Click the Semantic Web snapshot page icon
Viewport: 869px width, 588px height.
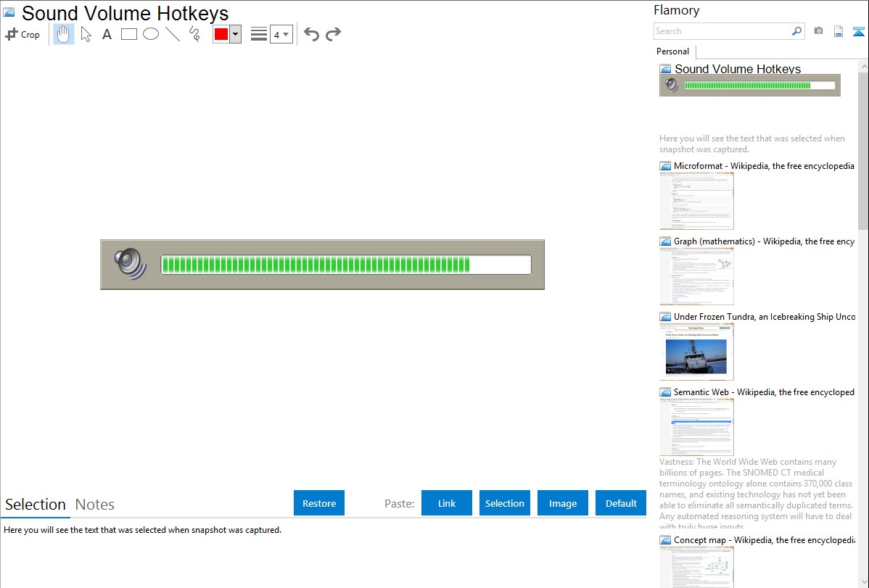pos(665,392)
